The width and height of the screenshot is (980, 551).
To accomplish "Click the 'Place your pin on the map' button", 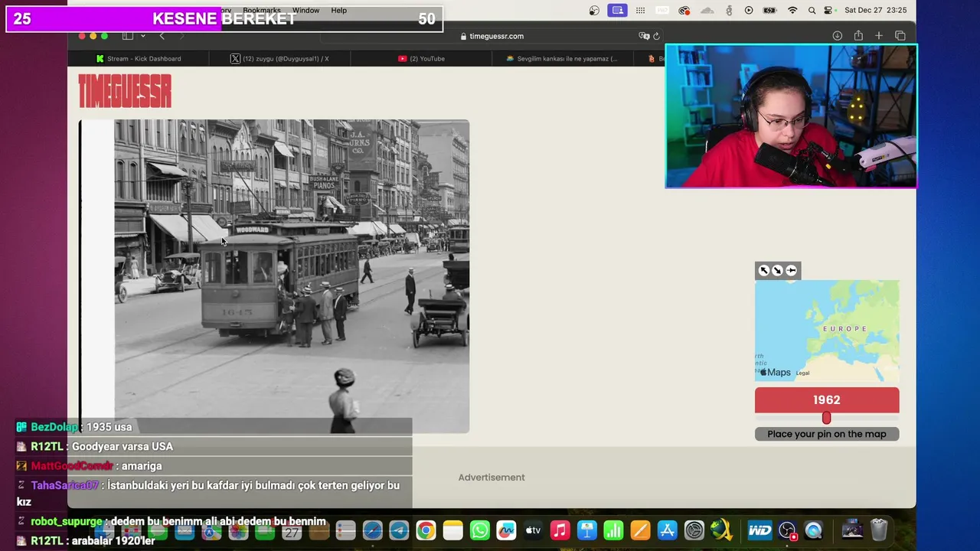I will click(x=827, y=434).
